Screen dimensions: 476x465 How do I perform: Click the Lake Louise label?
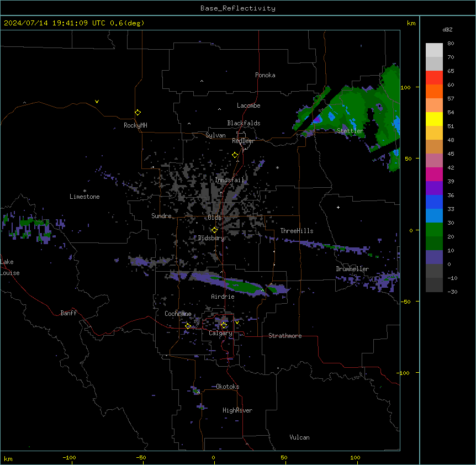tap(10, 267)
